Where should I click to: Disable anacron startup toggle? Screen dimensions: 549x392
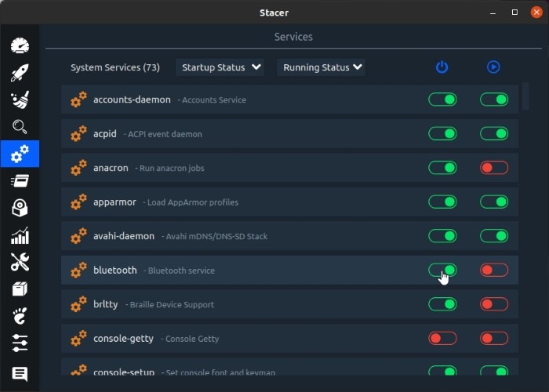(x=442, y=168)
